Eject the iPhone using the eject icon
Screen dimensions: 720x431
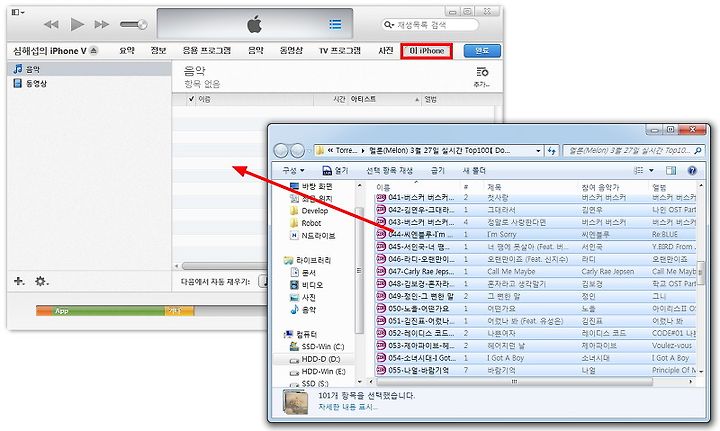[94, 50]
